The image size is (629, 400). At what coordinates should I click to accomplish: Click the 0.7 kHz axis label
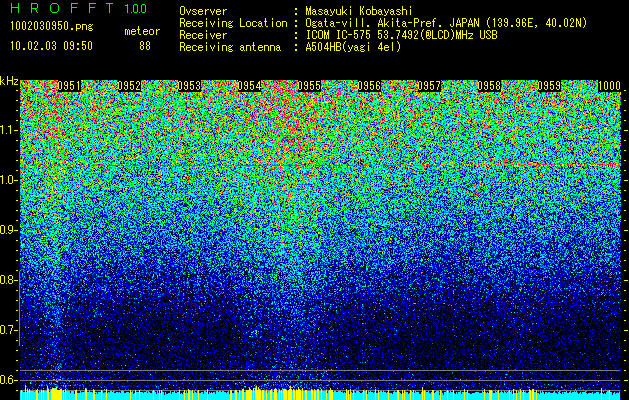tap(10, 330)
